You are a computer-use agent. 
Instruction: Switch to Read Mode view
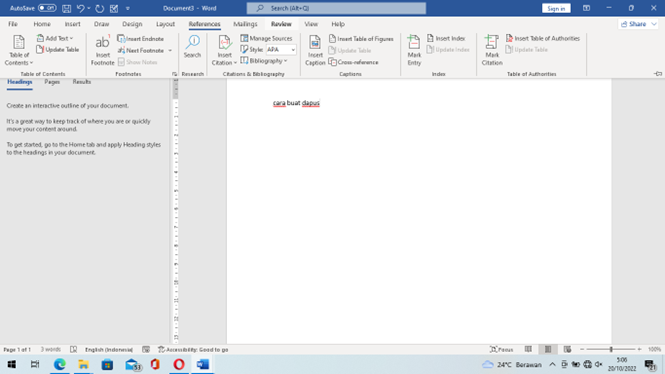528,349
